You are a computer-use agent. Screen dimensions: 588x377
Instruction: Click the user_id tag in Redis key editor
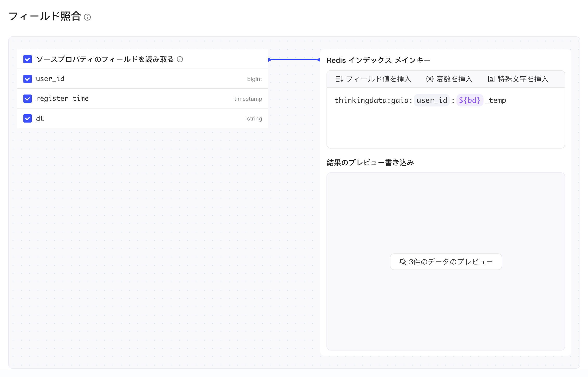point(432,100)
